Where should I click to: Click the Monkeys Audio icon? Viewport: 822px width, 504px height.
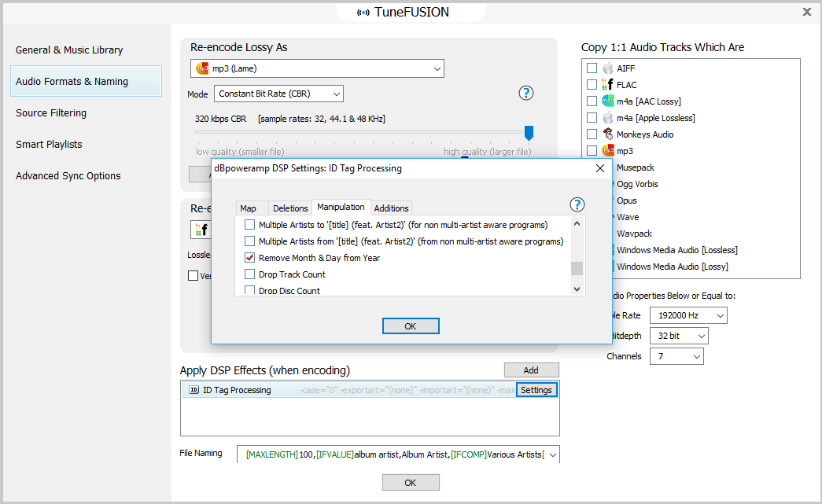pos(607,134)
